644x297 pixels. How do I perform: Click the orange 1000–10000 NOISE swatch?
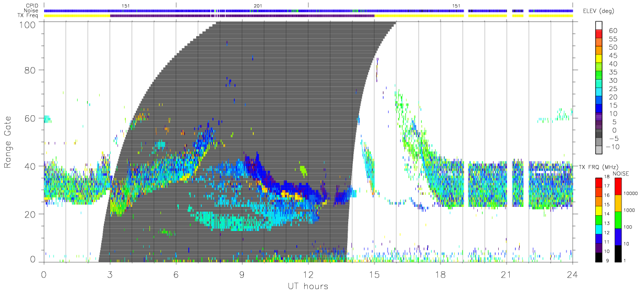tap(617, 203)
